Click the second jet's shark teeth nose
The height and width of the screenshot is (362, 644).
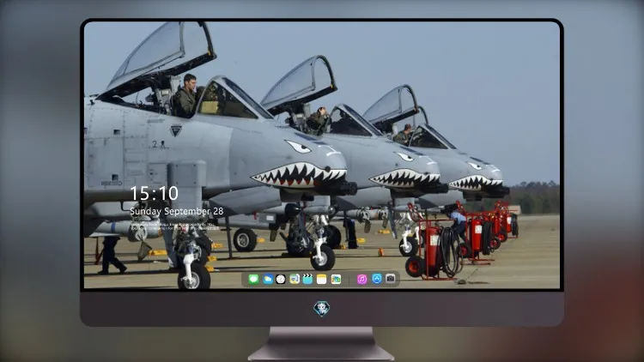(x=404, y=179)
